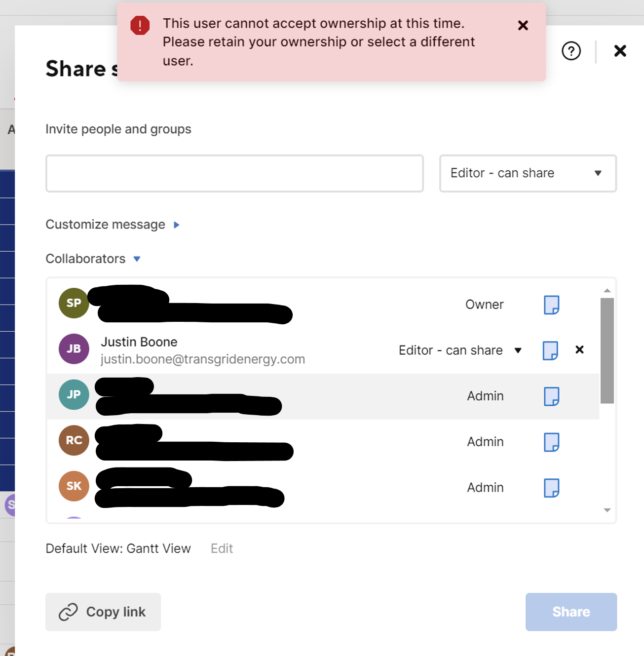The height and width of the screenshot is (656, 644).
Task: Click the Share button
Action: [571, 612]
